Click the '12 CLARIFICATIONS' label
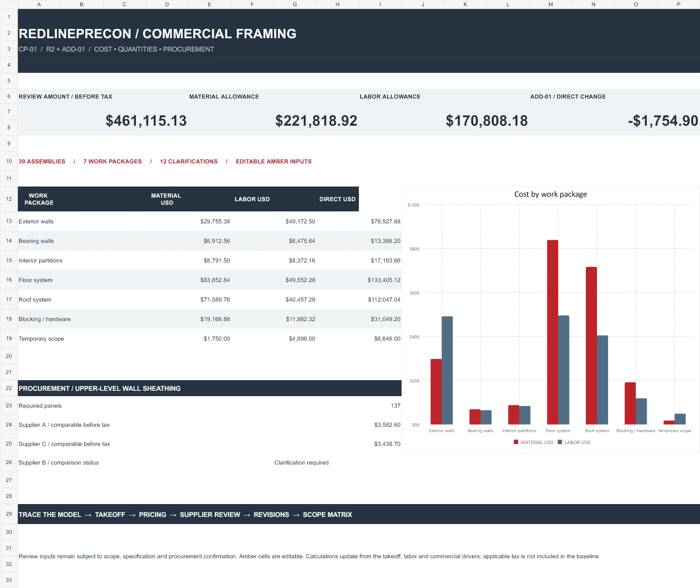700x588 pixels. pos(189,162)
